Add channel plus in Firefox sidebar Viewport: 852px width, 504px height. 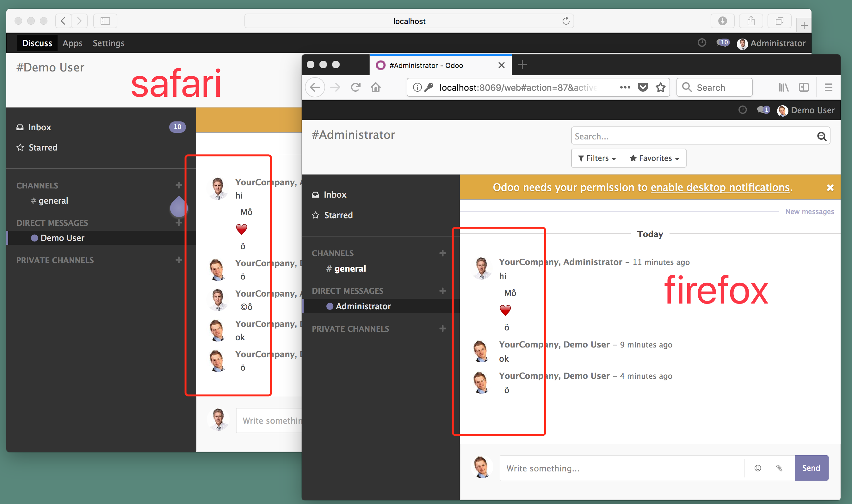(x=442, y=253)
